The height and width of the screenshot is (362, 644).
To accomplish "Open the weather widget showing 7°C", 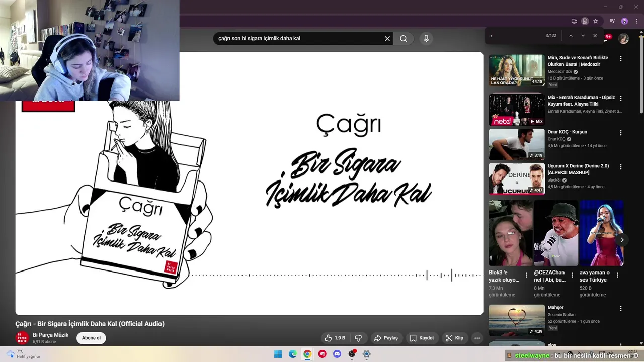I will coord(23,354).
